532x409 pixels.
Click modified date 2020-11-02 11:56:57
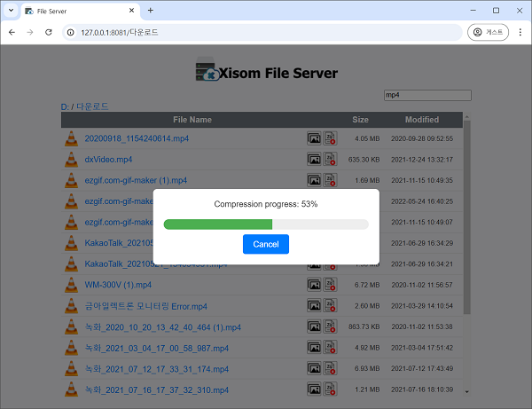[x=422, y=285]
